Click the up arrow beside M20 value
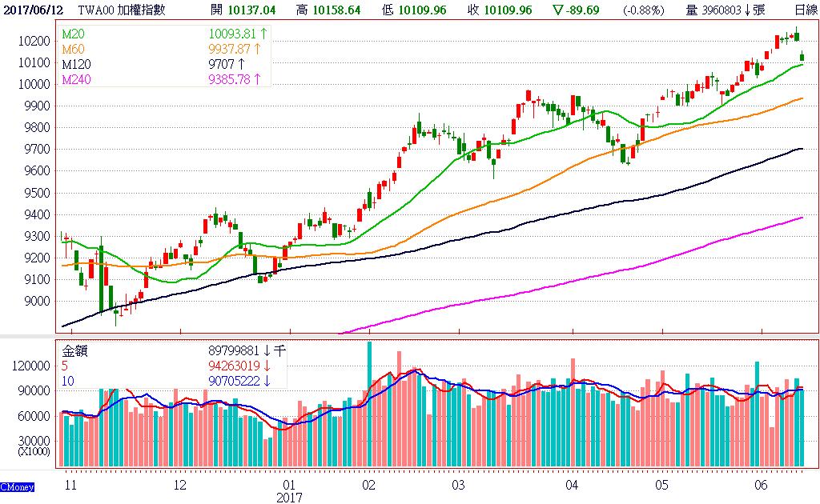This screenshot has width=820, height=504. point(263,35)
